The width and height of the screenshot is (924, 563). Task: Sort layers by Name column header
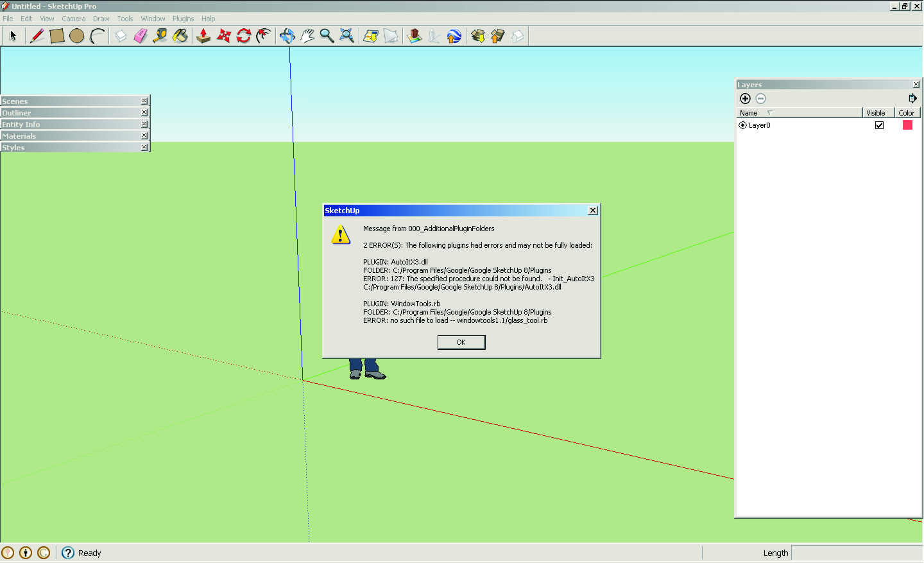[x=799, y=113]
